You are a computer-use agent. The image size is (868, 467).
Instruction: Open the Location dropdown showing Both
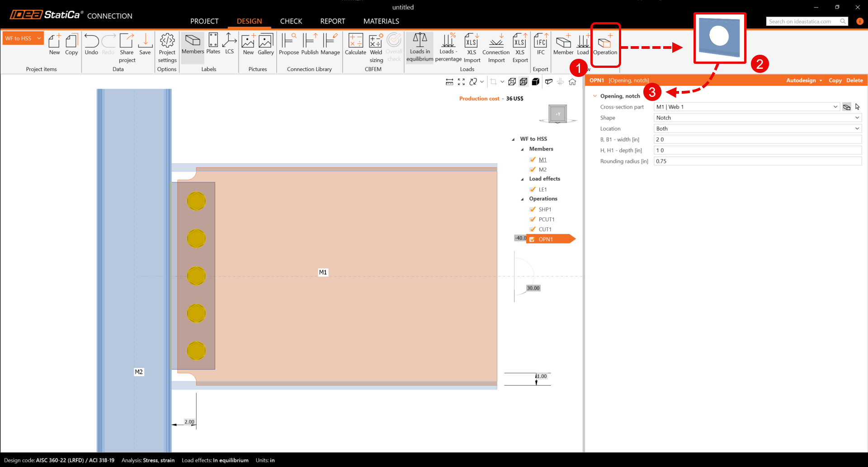(757, 129)
